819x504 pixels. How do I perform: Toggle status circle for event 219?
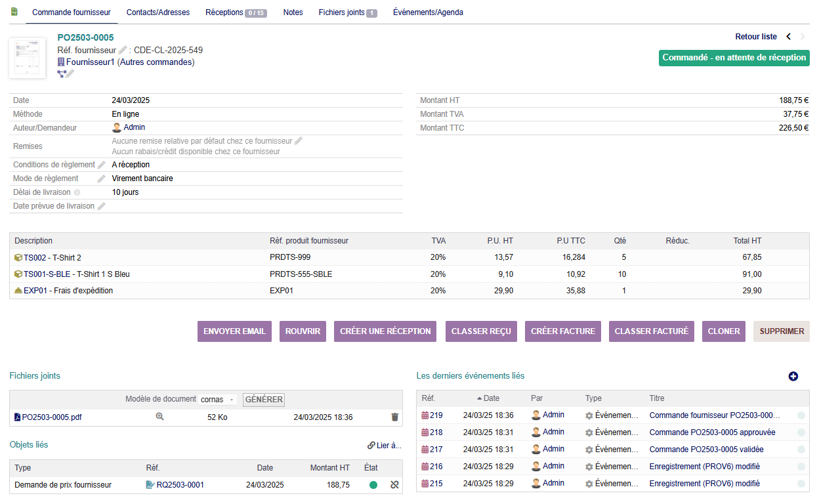click(x=801, y=415)
